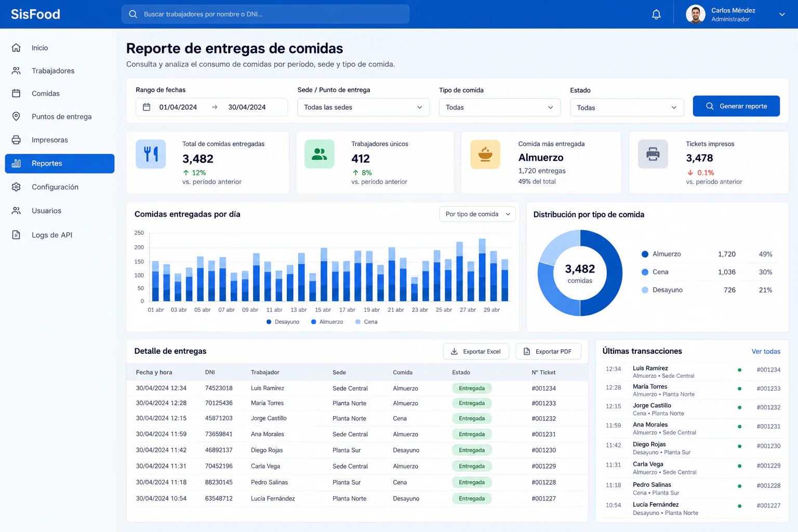The width and height of the screenshot is (798, 532).
Task: Click the calendar icon in date range field
Action: click(147, 107)
